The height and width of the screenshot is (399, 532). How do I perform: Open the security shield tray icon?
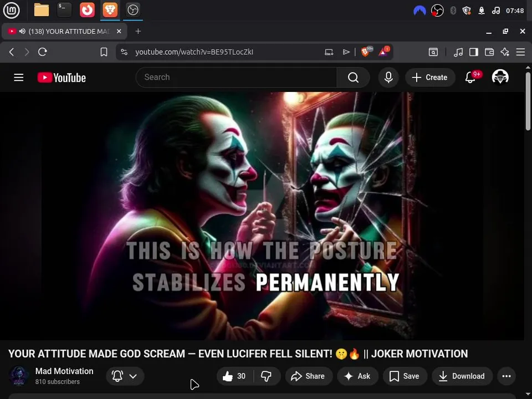tap(467, 11)
